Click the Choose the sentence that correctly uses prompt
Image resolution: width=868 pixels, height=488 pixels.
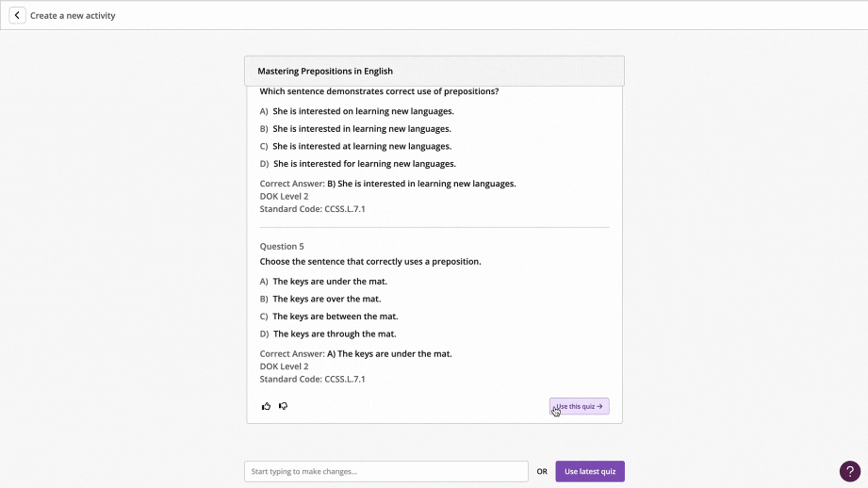point(370,262)
